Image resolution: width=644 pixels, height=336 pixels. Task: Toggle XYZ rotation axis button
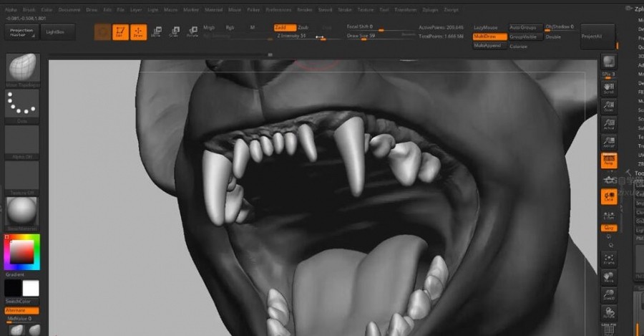click(609, 228)
